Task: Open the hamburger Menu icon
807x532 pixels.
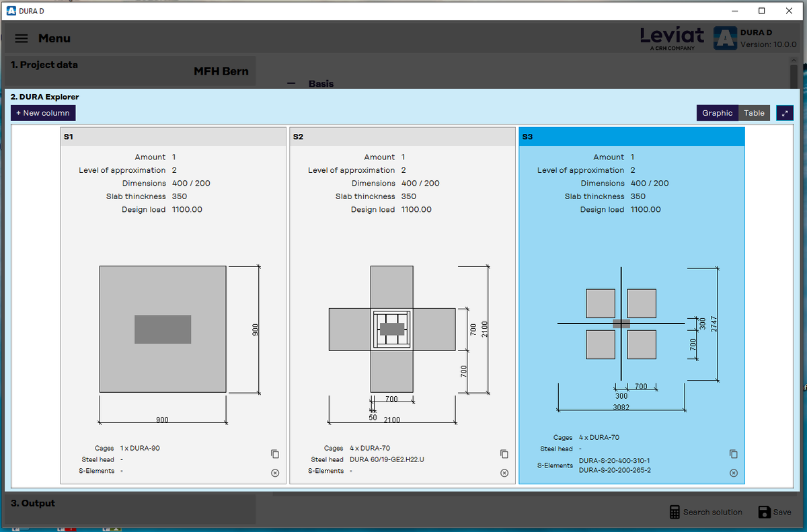Action: (22, 38)
